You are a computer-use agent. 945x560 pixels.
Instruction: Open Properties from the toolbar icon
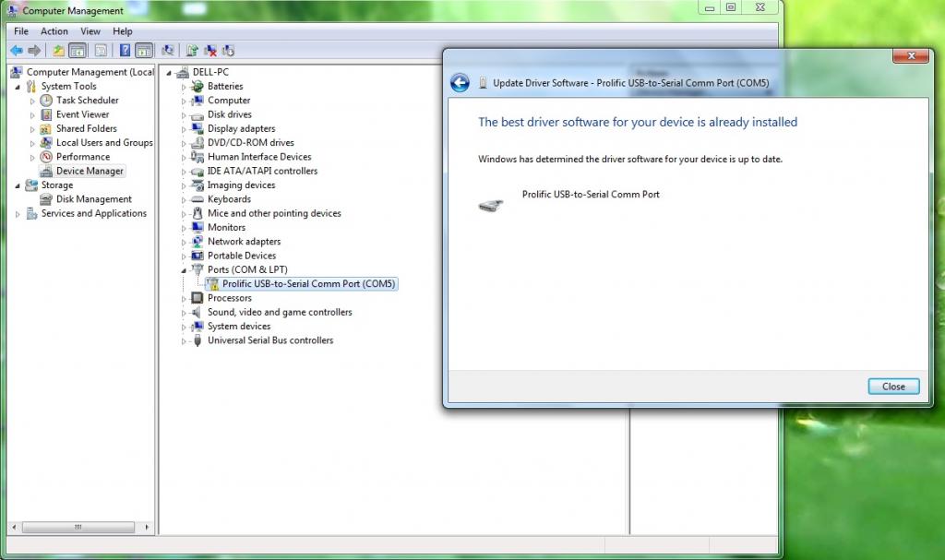click(x=102, y=51)
